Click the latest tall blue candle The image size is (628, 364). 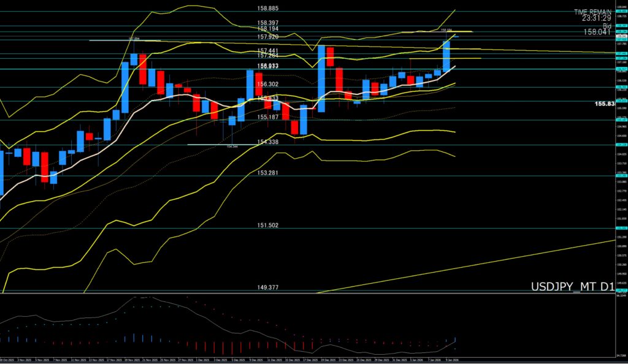pyautogui.click(x=446, y=55)
